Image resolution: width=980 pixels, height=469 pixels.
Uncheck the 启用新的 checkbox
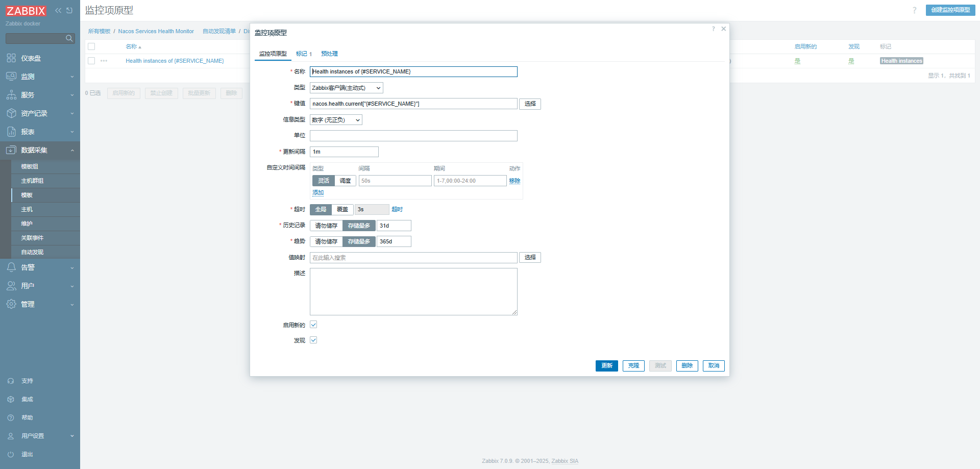(313, 325)
